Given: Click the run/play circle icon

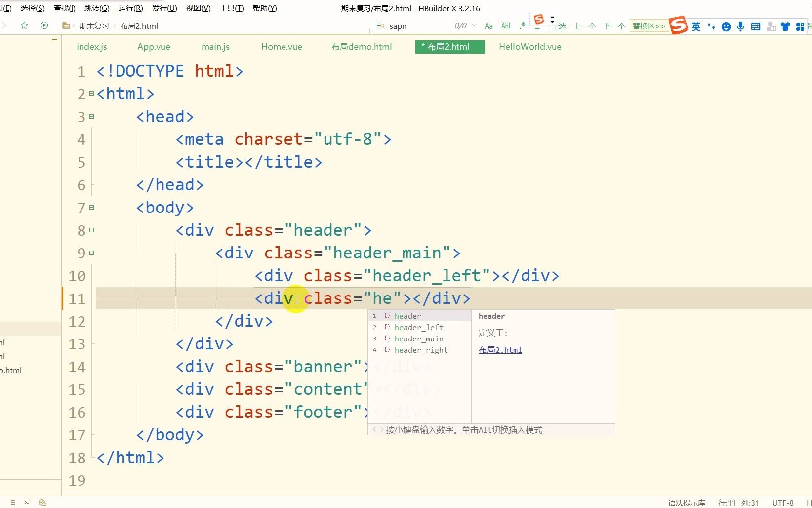Looking at the screenshot, I should coord(44,25).
